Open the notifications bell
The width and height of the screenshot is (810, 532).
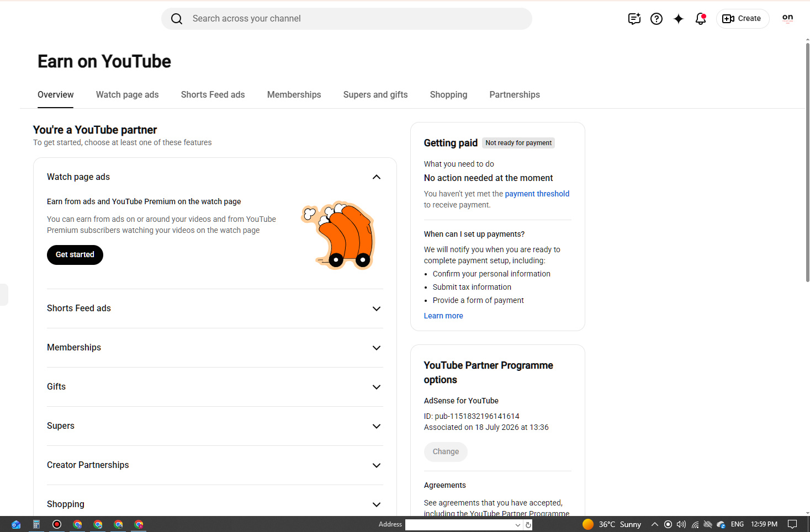pyautogui.click(x=701, y=19)
